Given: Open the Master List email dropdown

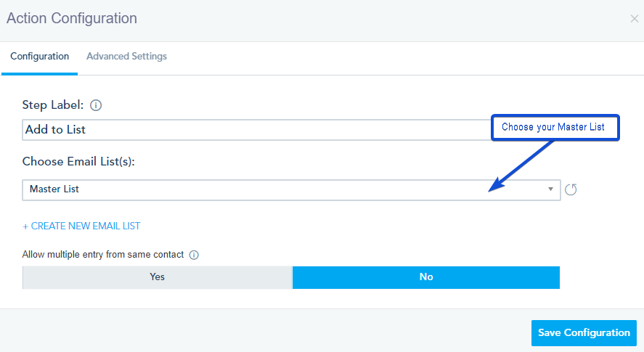Looking at the screenshot, I should click(x=290, y=189).
